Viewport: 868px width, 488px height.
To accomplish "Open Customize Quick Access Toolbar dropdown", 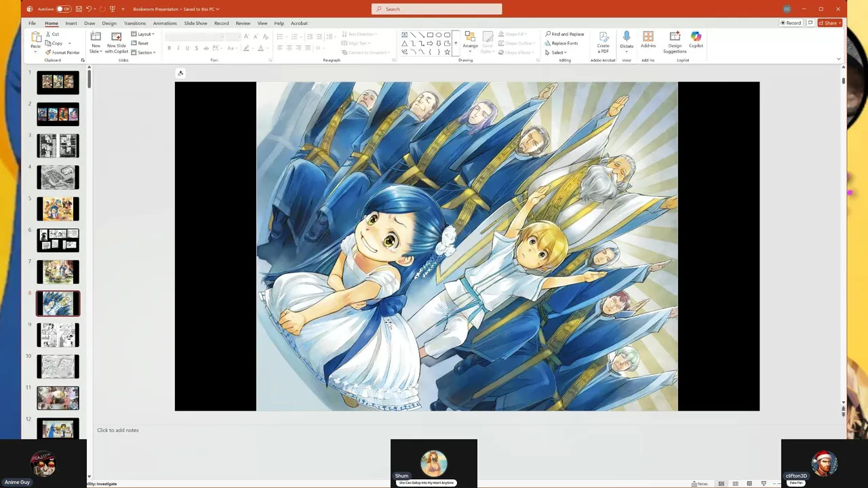I will [123, 9].
